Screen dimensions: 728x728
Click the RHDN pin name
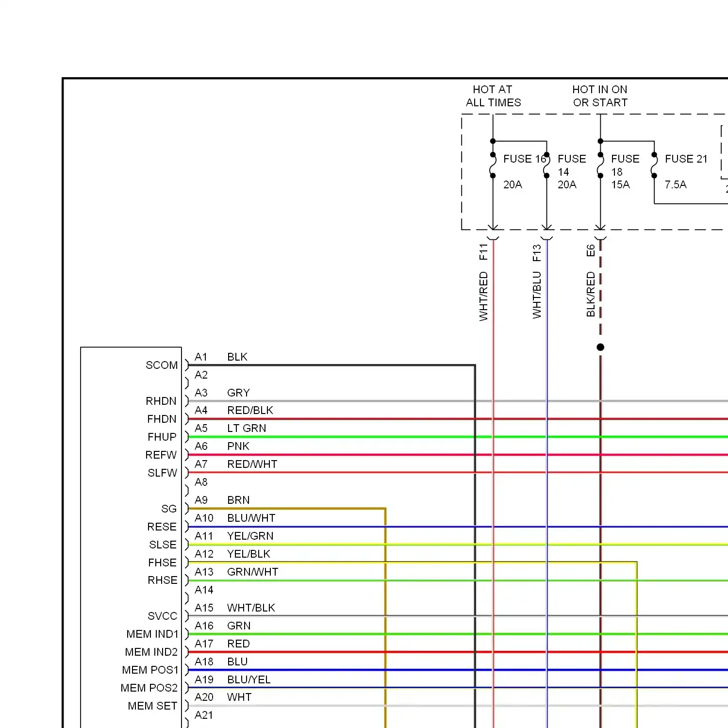click(x=161, y=401)
